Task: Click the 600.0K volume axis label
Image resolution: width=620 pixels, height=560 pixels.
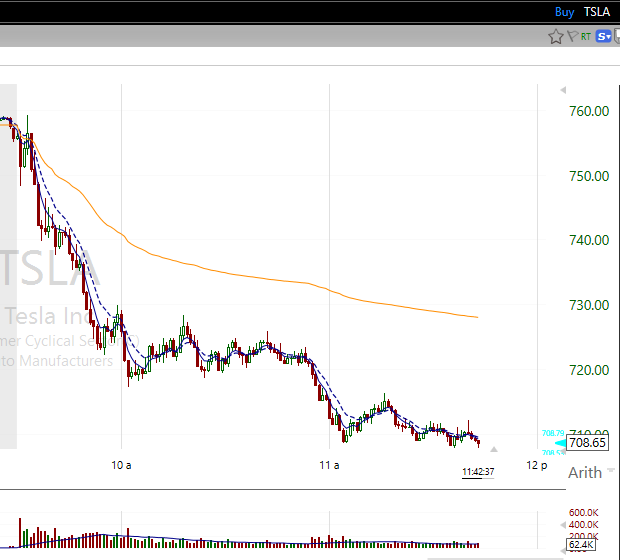Action: point(583,513)
